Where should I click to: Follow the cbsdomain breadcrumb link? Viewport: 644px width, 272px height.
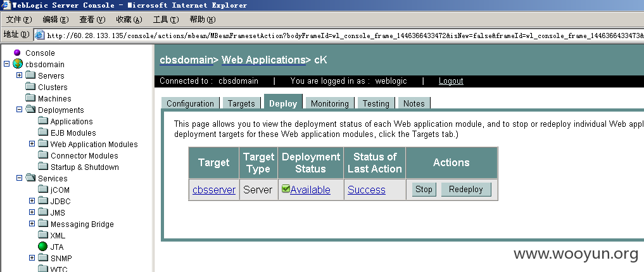coord(186,60)
